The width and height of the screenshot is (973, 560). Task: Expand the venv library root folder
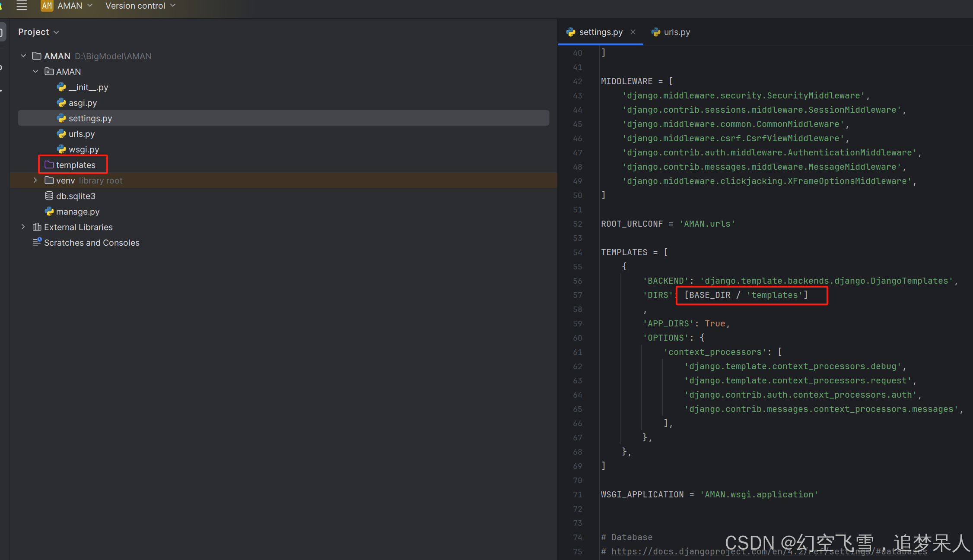click(x=35, y=180)
